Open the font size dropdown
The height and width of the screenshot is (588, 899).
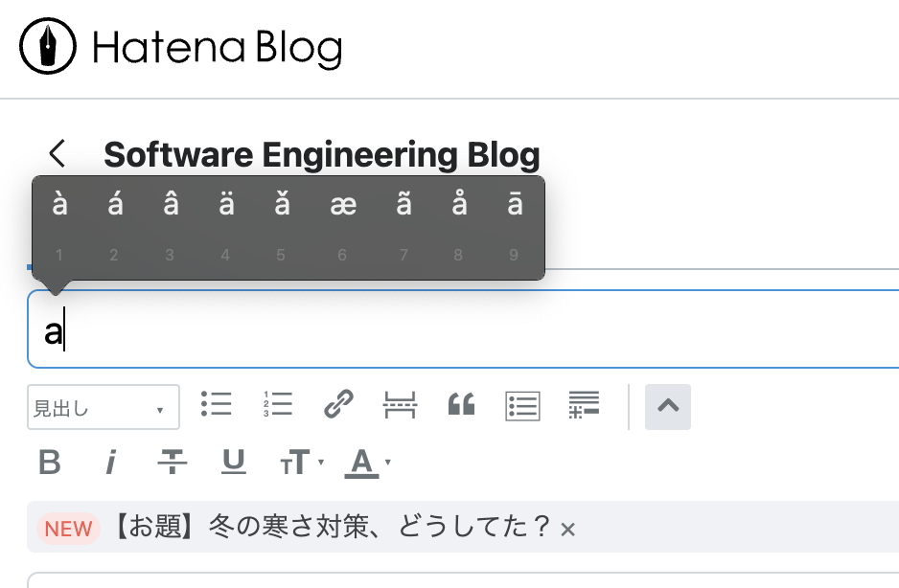click(301, 464)
